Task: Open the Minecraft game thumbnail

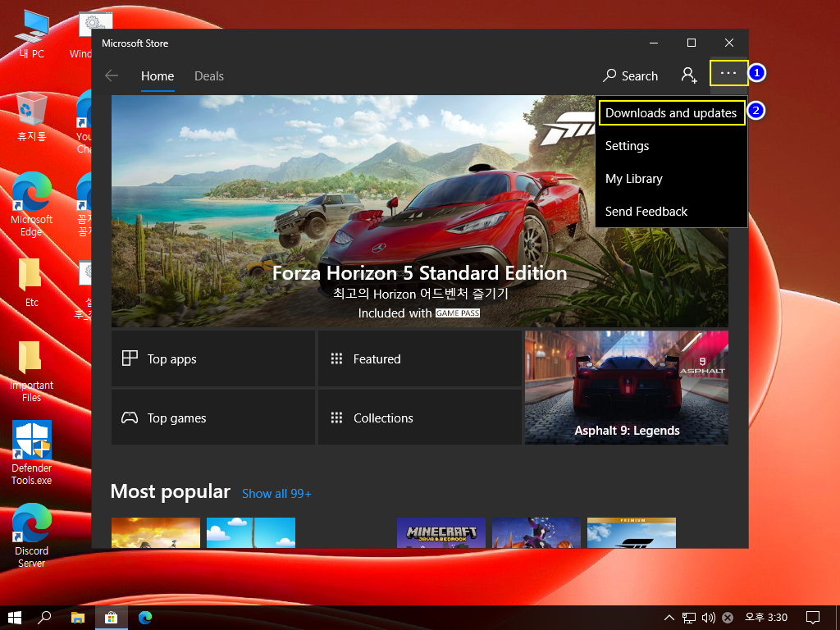Action: pyautogui.click(x=441, y=532)
